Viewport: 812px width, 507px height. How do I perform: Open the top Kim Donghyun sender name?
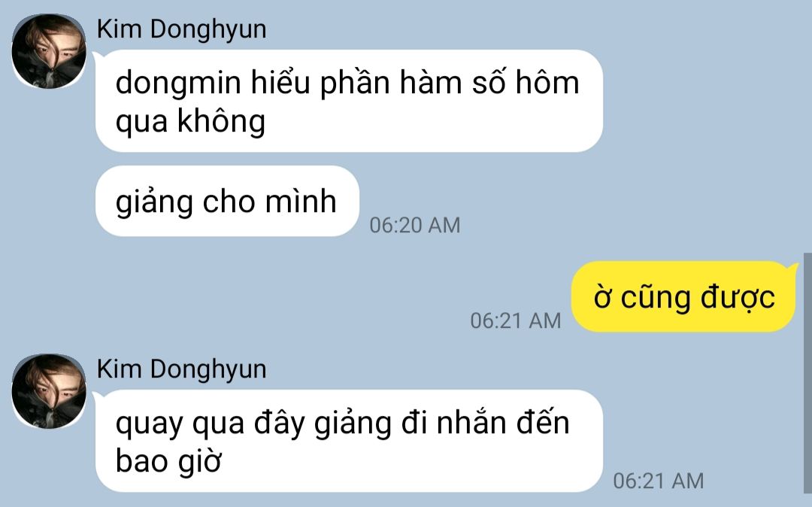click(181, 29)
